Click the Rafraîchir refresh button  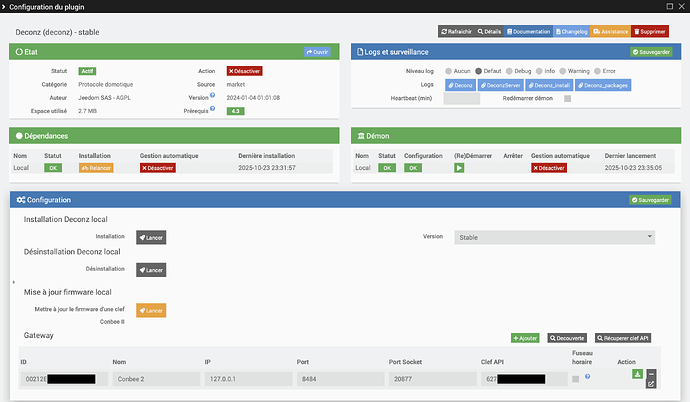(x=456, y=32)
